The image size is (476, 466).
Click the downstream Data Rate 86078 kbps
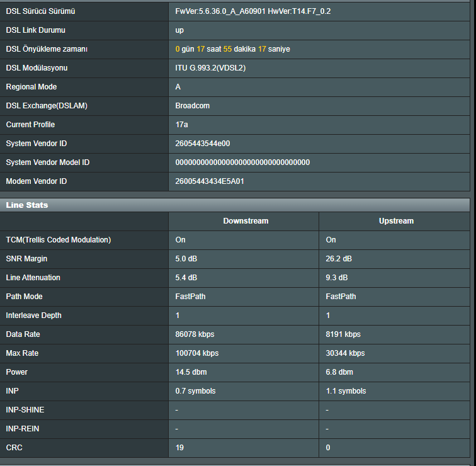(196, 334)
